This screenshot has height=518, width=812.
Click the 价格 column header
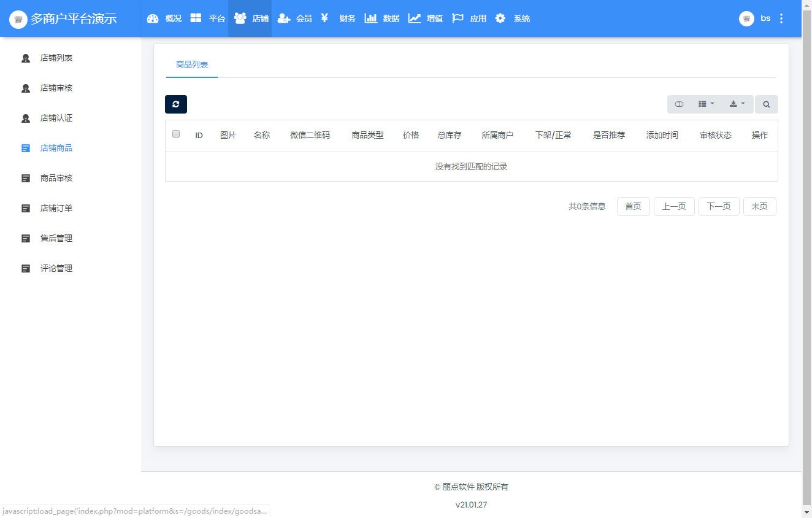pos(411,135)
